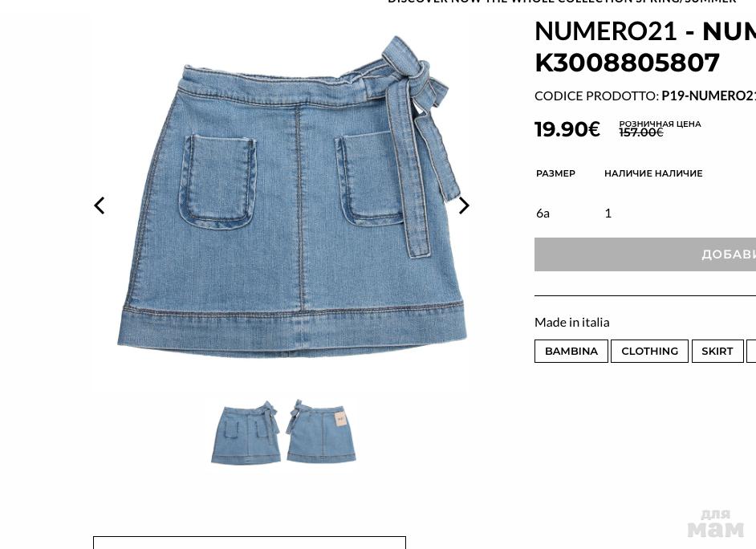Open the BAMBINA category tag

click(x=571, y=351)
